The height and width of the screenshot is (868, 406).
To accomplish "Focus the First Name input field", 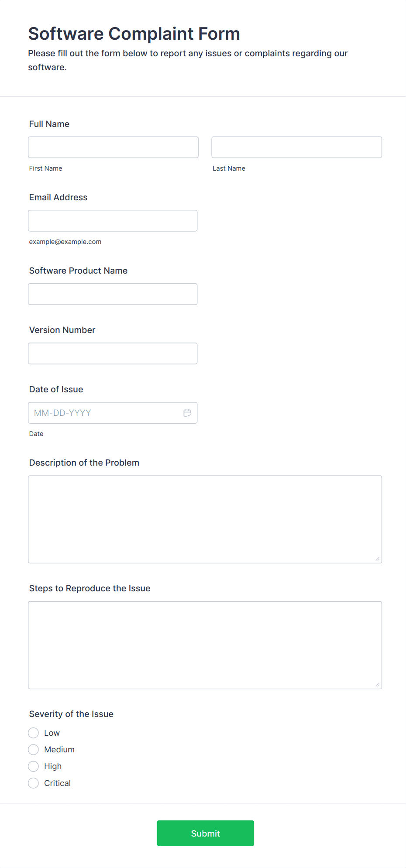I will tap(113, 148).
